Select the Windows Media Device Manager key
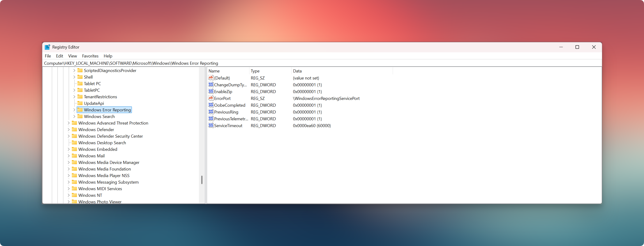The height and width of the screenshot is (246, 644). pos(109,162)
